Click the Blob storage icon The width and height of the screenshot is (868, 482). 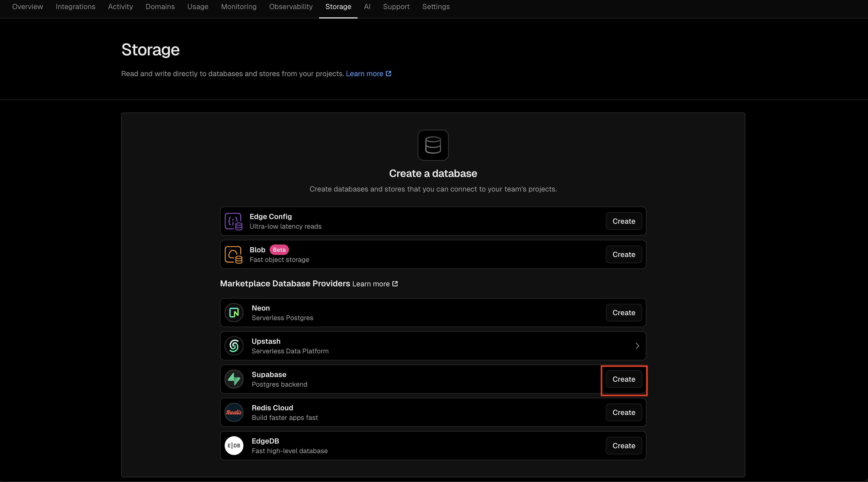(234, 254)
